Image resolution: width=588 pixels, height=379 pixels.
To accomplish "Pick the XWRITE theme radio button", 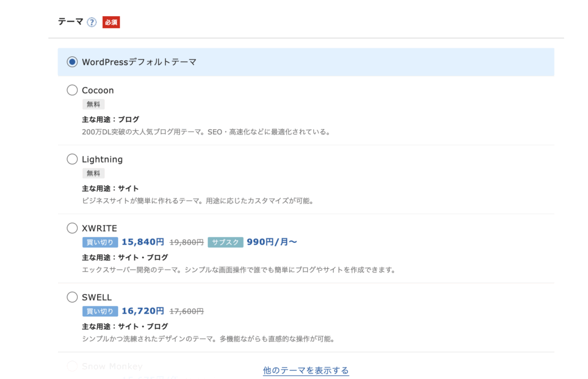I will [72, 228].
